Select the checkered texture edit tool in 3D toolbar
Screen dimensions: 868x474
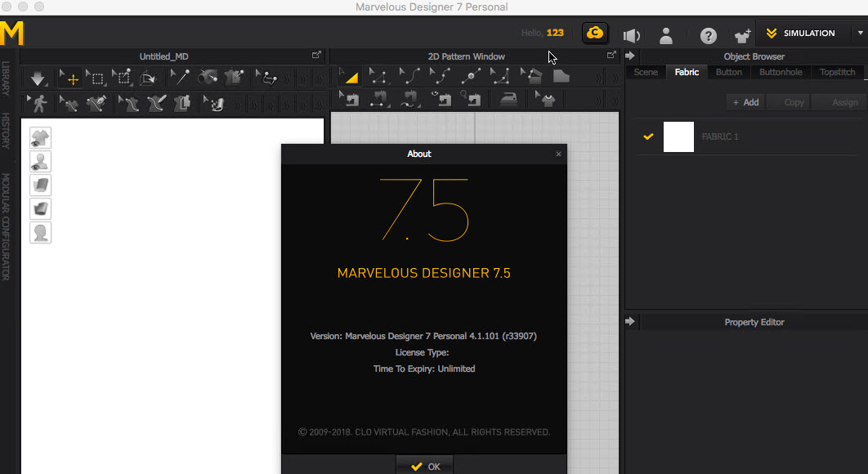point(215,104)
